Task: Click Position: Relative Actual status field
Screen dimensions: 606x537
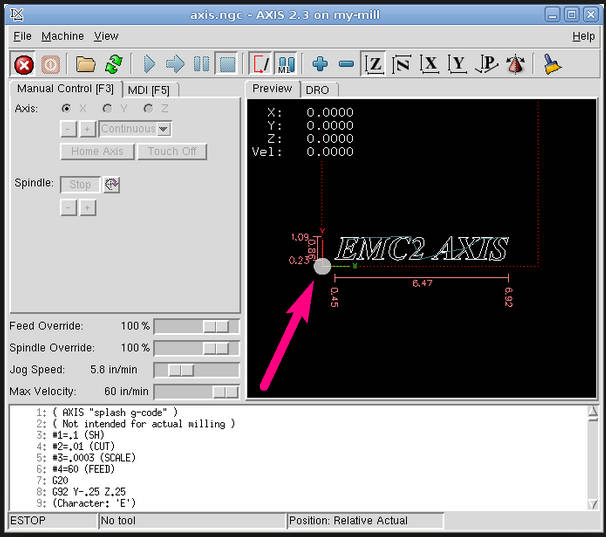Action: point(366,521)
